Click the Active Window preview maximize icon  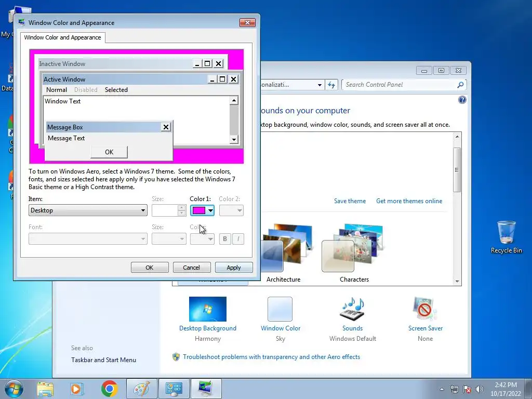point(222,79)
